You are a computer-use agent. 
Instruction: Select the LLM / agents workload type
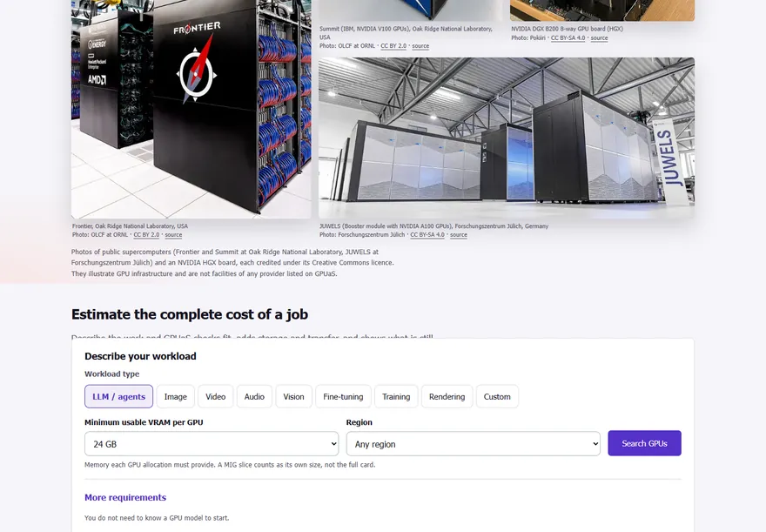[x=118, y=396]
